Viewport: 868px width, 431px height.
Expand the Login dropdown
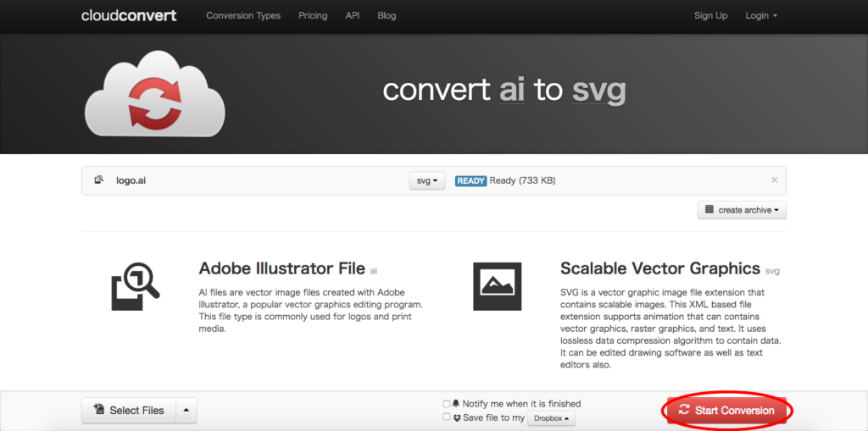[x=761, y=15]
